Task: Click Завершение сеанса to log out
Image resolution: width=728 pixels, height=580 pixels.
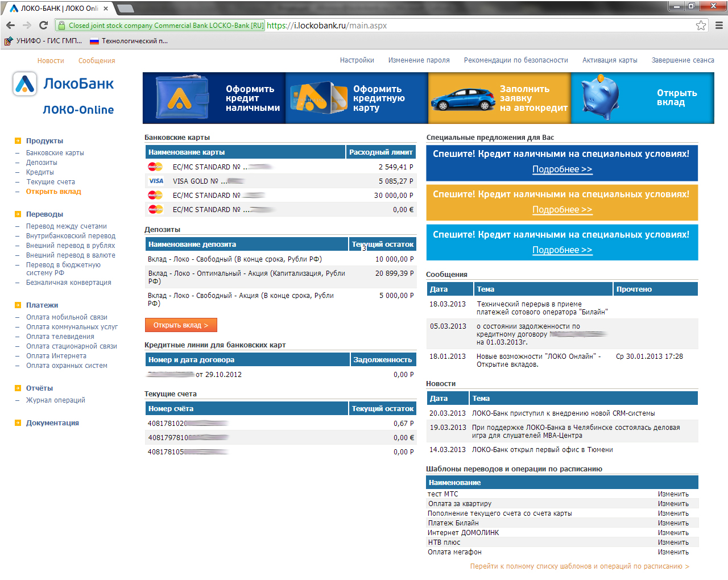Action: [x=683, y=60]
